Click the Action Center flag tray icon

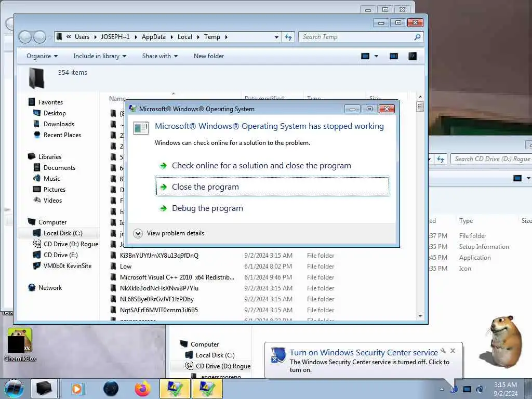tap(454, 389)
